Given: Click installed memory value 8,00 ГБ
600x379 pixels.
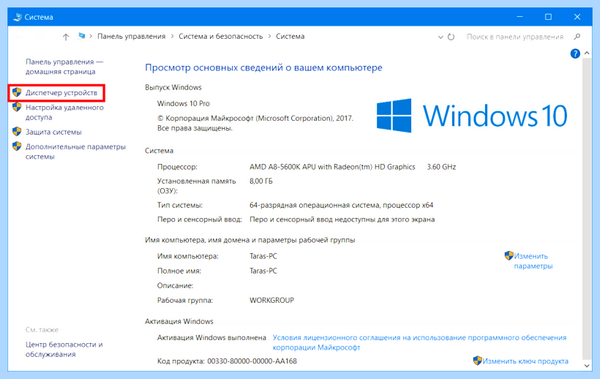Looking at the screenshot, I should click(261, 181).
